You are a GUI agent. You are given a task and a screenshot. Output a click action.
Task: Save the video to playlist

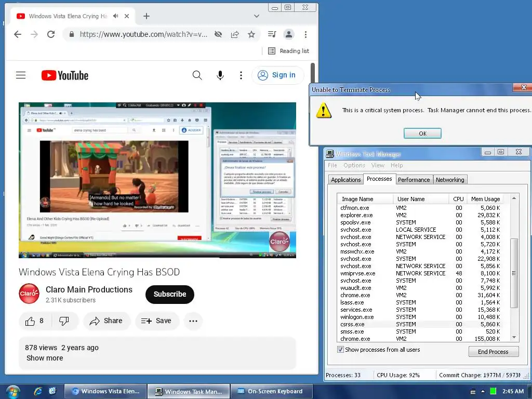(157, 321)
